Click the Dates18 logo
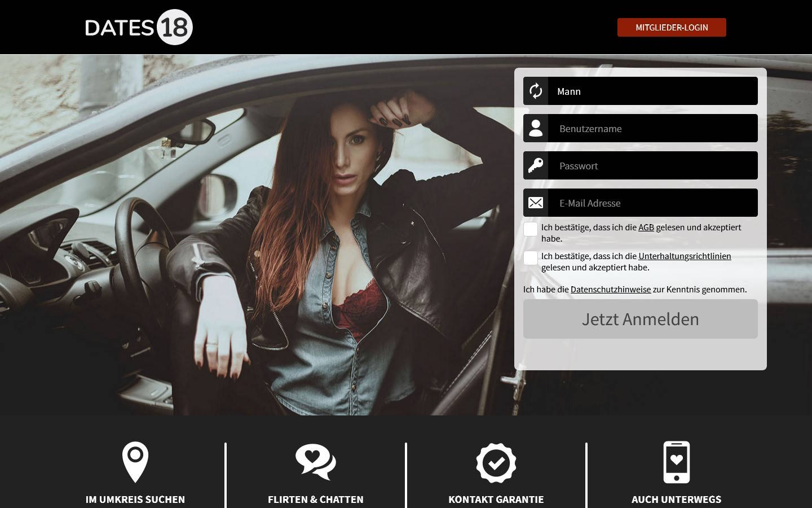 tap(139, 27)
